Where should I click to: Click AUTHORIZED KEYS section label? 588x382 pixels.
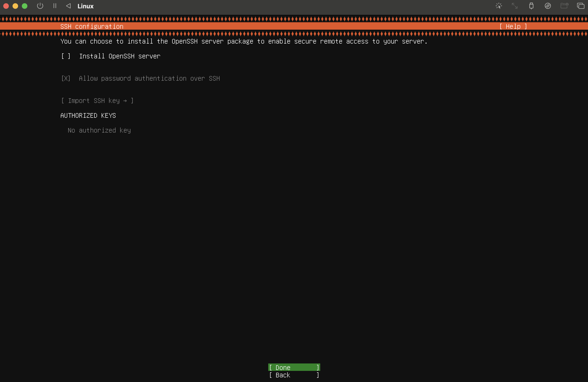click(x=88, y=116)
